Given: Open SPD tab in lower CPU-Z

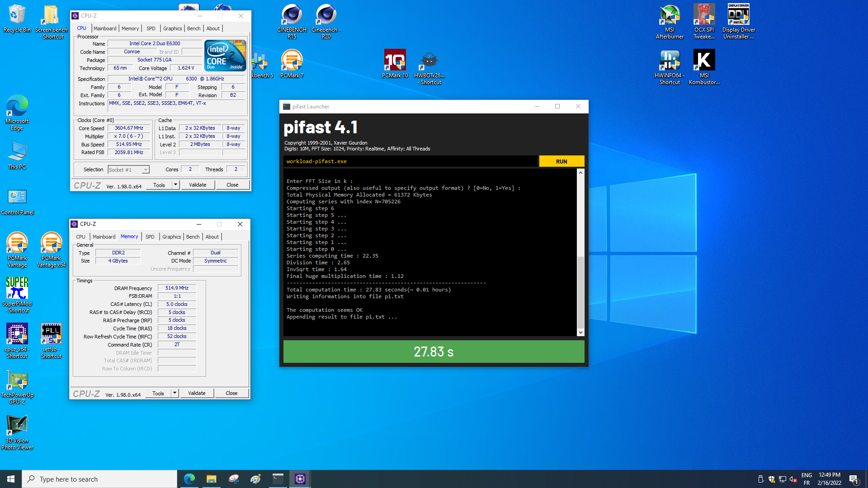Looking at the screenshot, I should [150, 237].
